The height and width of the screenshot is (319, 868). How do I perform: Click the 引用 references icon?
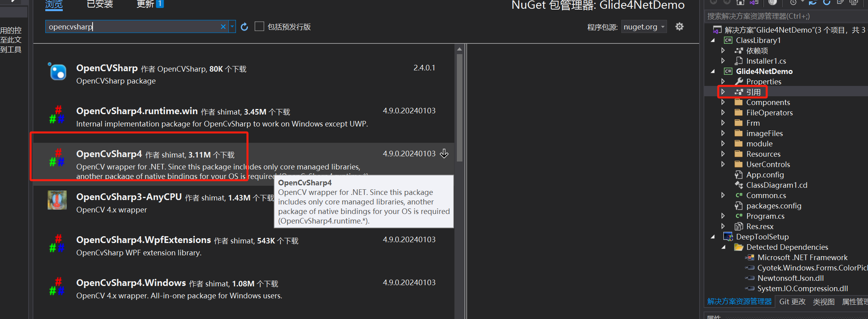pos(739,92)
